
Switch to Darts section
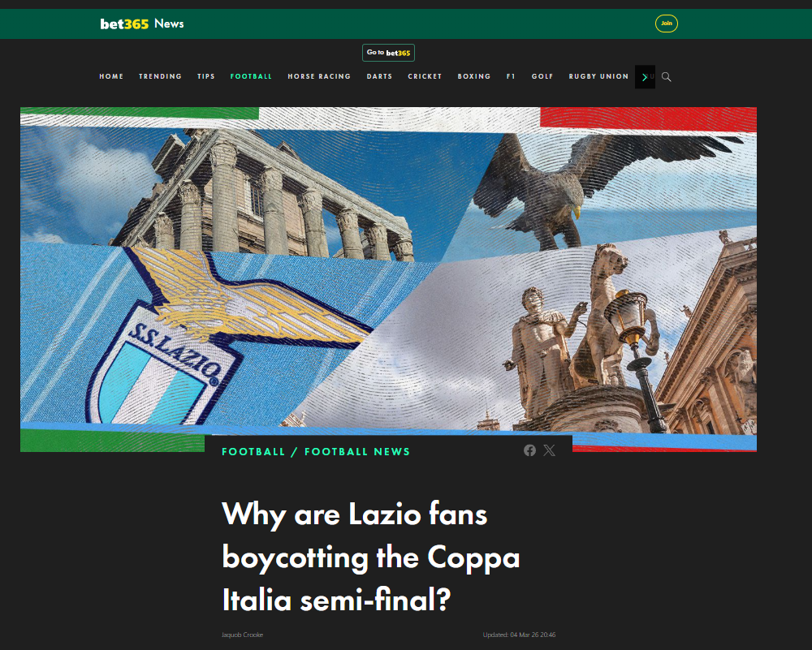click(379, 76)
